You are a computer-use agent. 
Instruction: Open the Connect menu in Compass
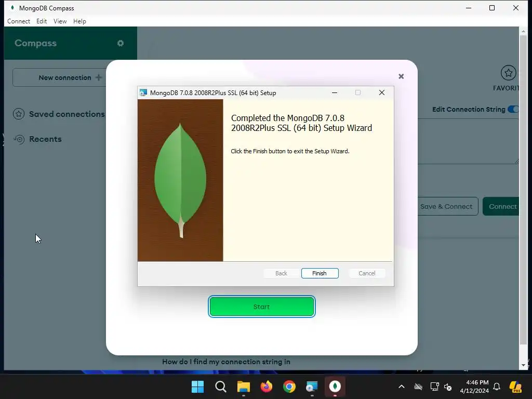point(19,21)
